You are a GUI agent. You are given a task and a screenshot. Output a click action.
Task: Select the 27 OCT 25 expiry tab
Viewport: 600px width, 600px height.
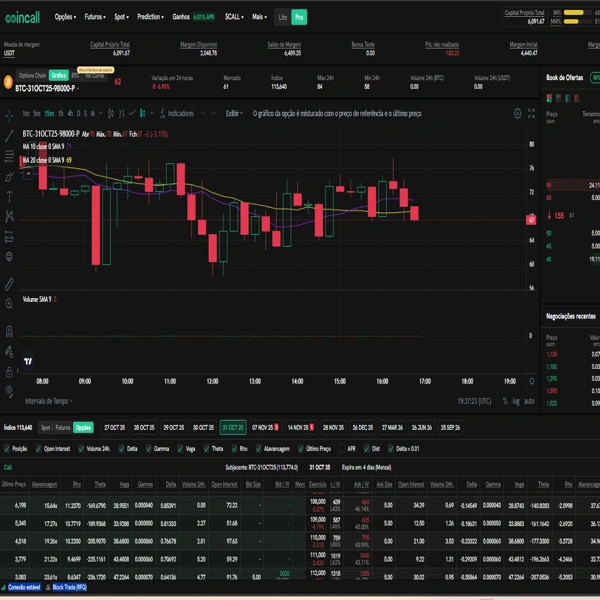114,427
